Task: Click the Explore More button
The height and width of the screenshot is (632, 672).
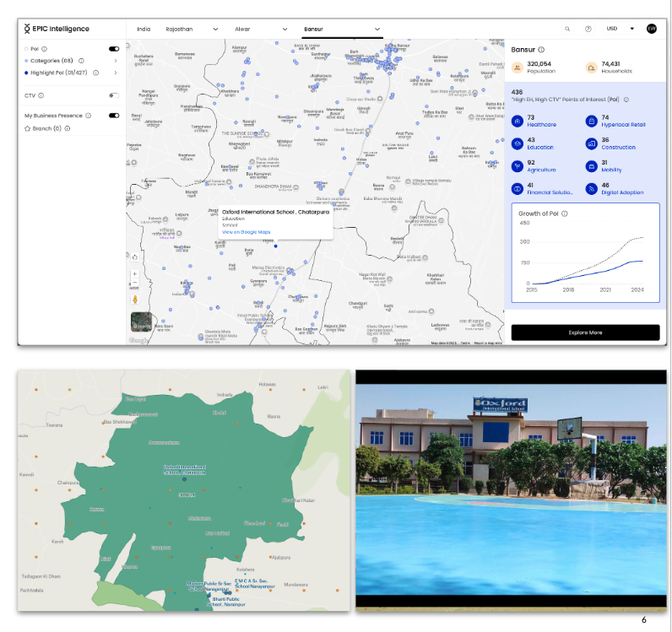Action: [585, 332]
